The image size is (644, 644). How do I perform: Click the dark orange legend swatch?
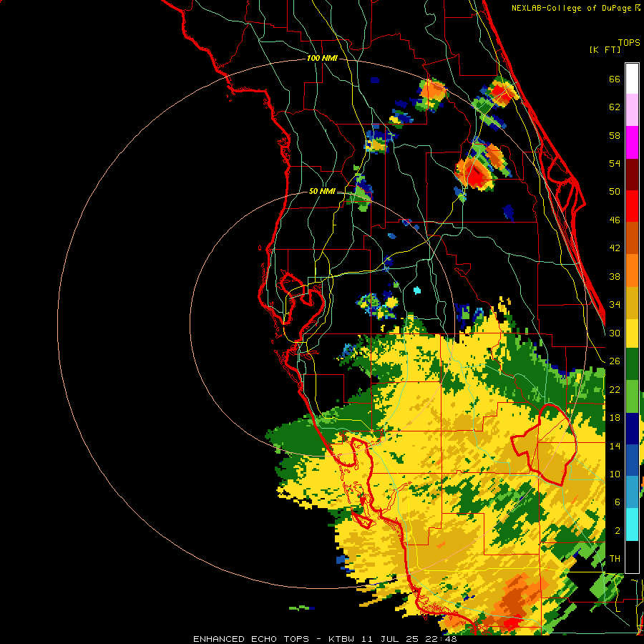click(632, 238)
